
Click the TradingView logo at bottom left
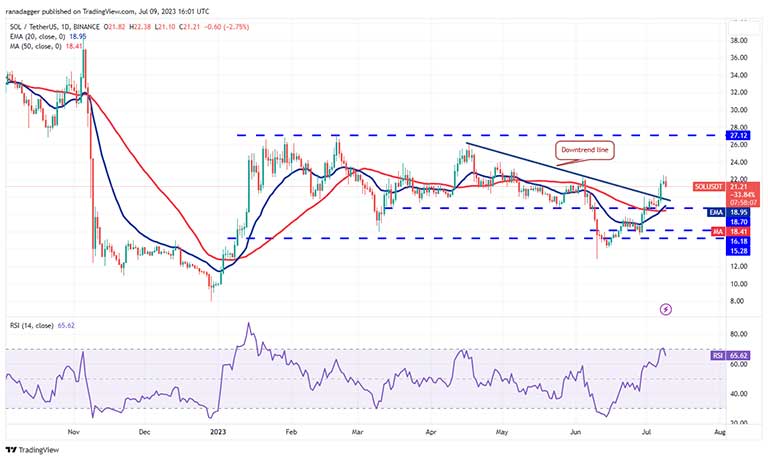(x=32, y=450)
